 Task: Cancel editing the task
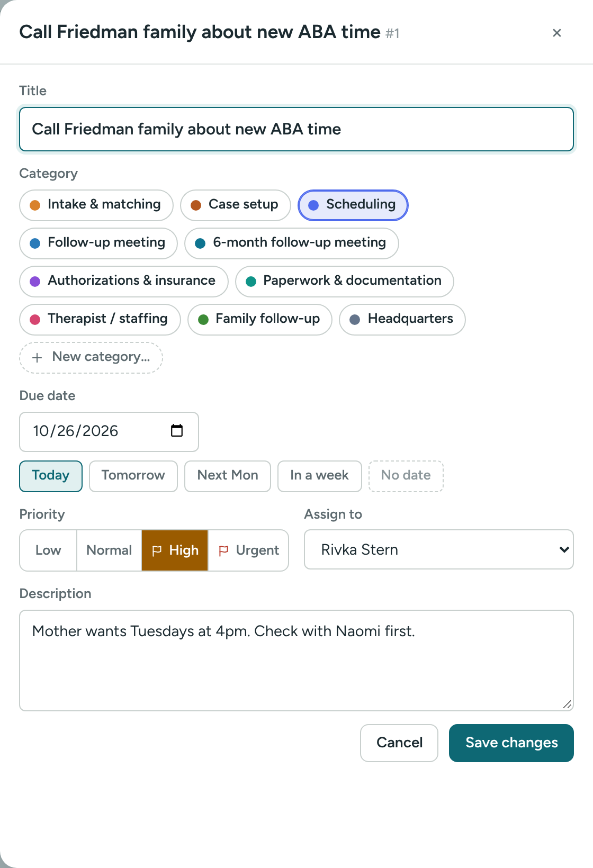[x=399, y=743]
